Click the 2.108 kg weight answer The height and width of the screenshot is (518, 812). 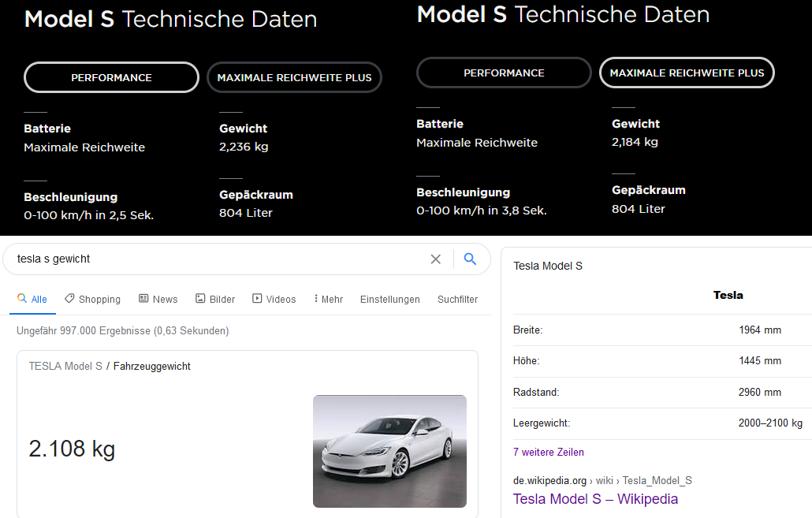(72, 449)
